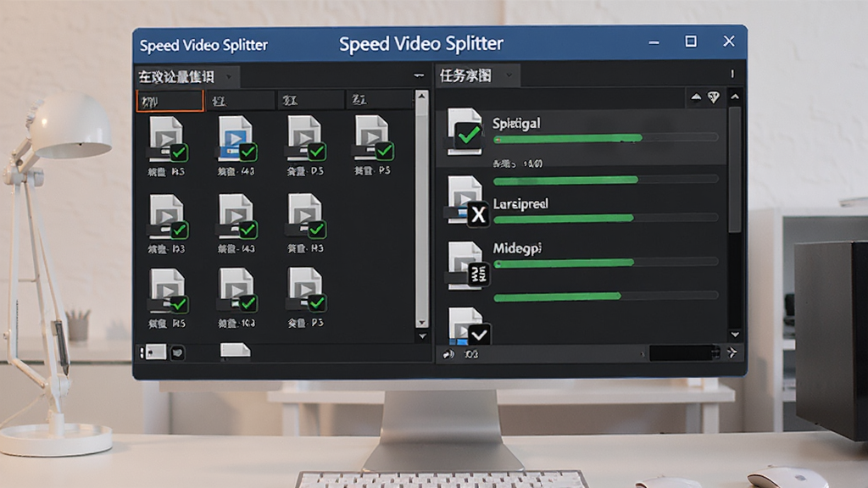This screenshot has width=868, height=488.
Task: Minimize the Speed Video Splitter window
Action: [x=654, y=42]
